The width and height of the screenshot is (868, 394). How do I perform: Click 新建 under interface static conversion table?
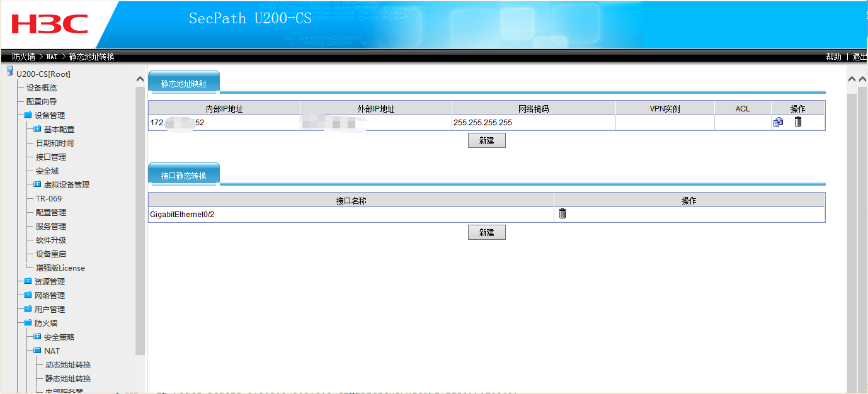tap(487, 232)
